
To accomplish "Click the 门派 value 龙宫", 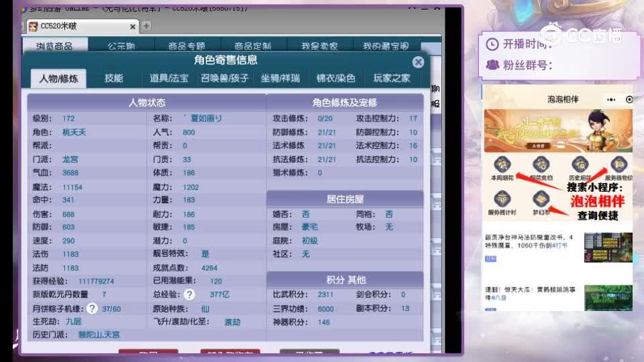I will [x=70, y=160].
